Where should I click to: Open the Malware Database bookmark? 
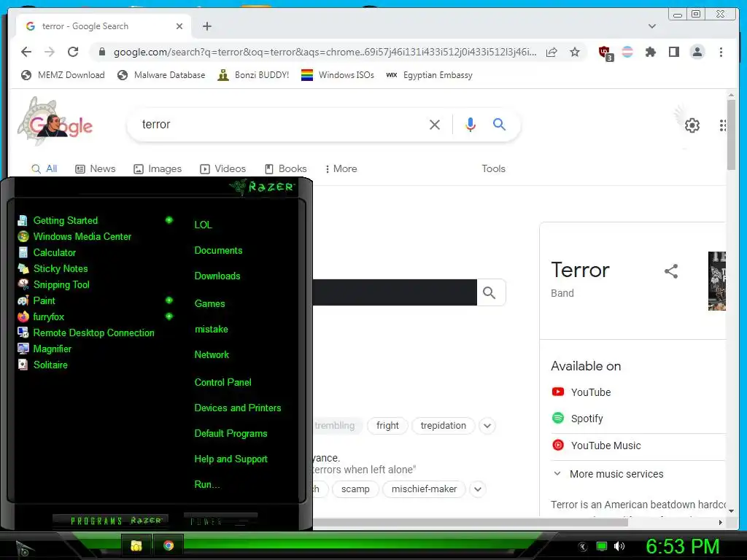(161, 75)
